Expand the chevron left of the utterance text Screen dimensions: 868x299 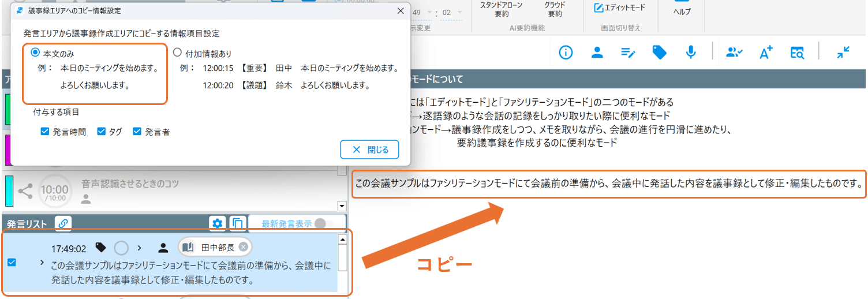coord(41,263)
